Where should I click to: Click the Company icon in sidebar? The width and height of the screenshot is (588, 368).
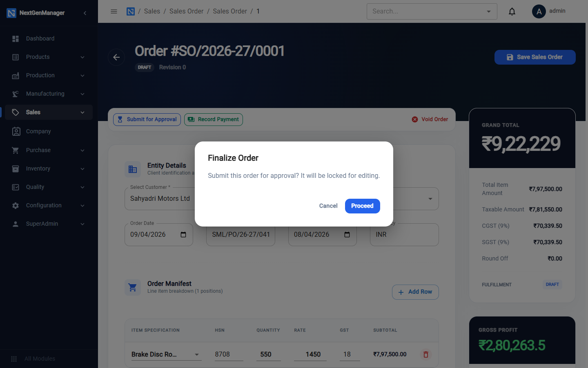point(16,131)
